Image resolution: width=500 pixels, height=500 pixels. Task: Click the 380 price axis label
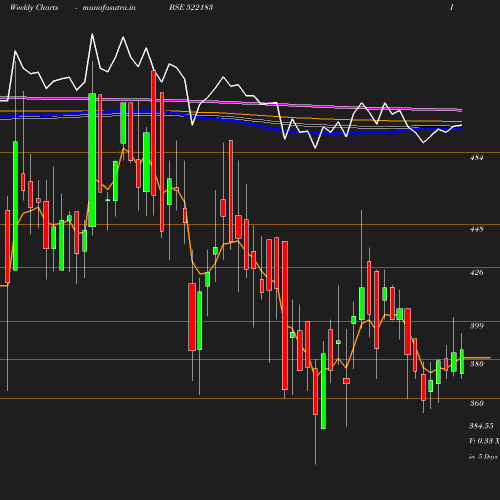476,364
